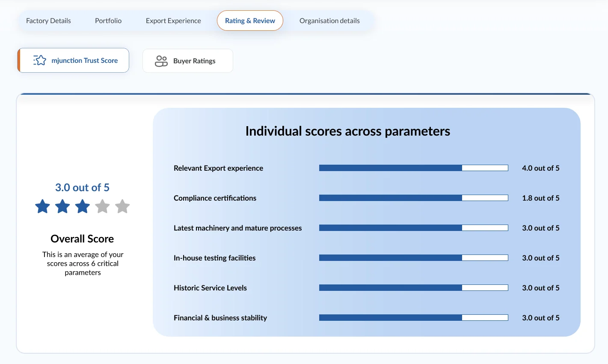Click the first blue rating star
This screenshot has height=364, width=608.
43,207
